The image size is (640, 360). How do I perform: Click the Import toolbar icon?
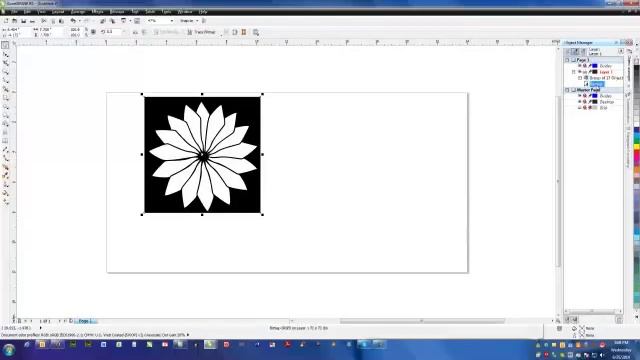[103, 21]
